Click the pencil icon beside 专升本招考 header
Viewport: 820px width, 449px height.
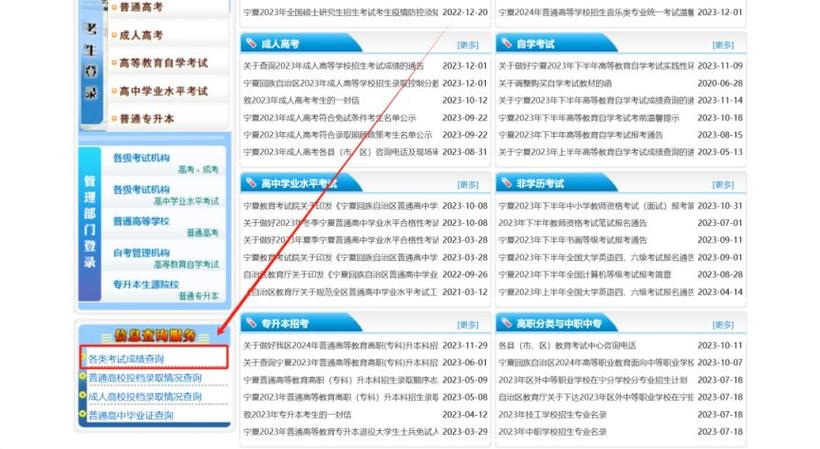pos(252,323)
